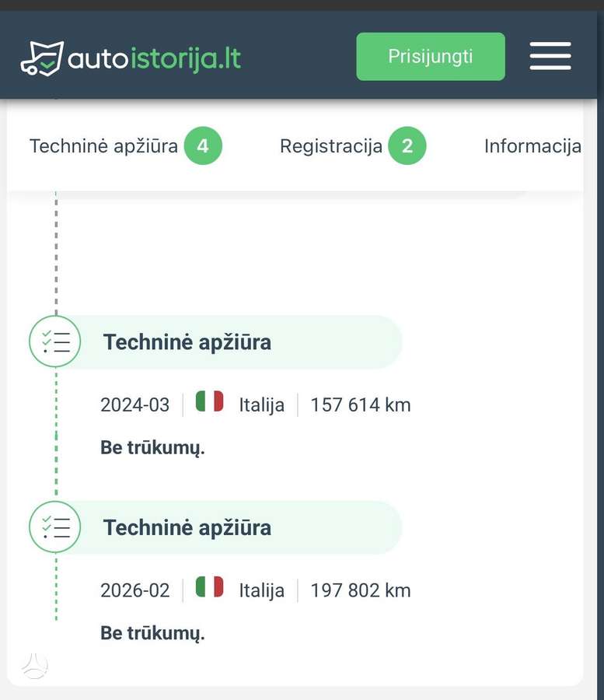Click Italija in the 2026-02 row
Image resolution: width=604 pixels, height=700 pixels.
point(261,590)
